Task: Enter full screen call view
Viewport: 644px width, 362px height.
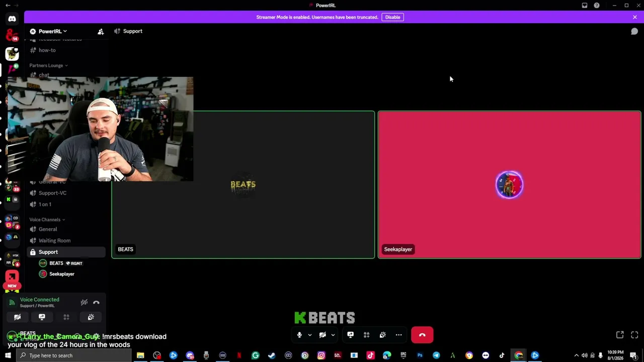Action: click(634, 335)
